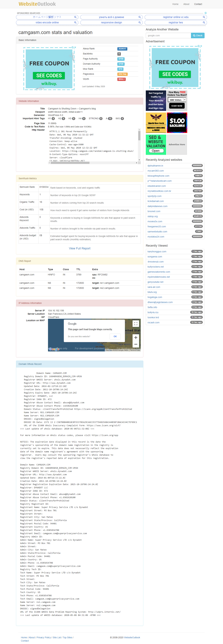Close the left wikibuy coupon ad
Image resolution: width=223 pixels, height=644 pixels.
pyautogui.click(x=75, y=47)
